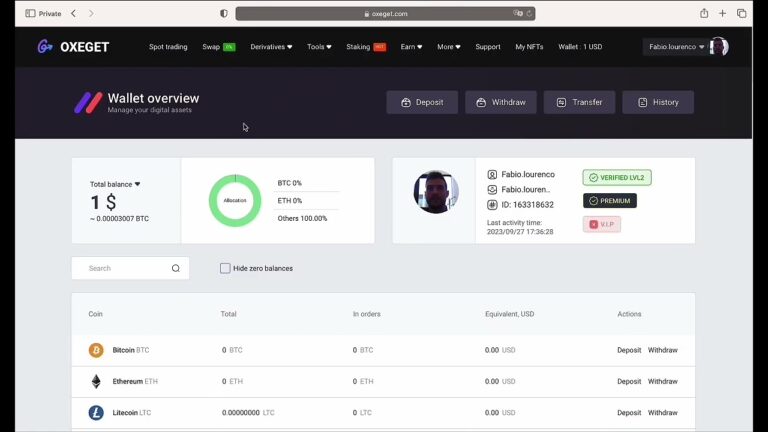
Task: Click the 0.00000000 LTC total value
Action: (x=248, y=413)
